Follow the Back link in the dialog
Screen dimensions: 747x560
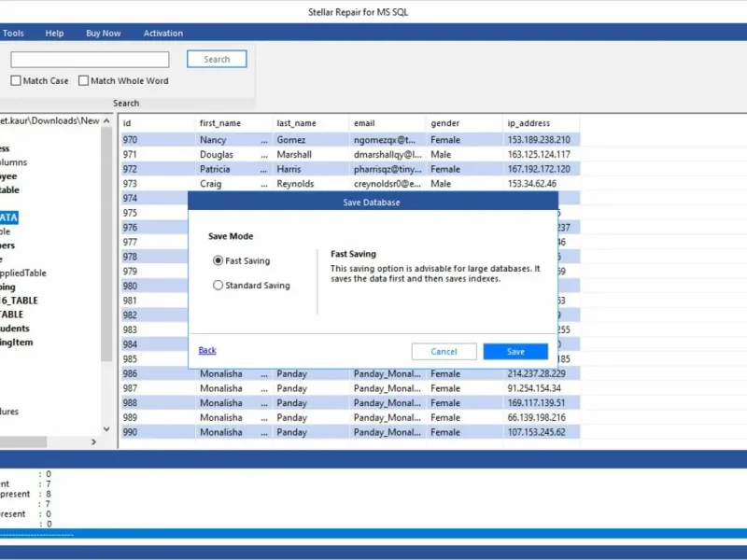coord(207,351)
